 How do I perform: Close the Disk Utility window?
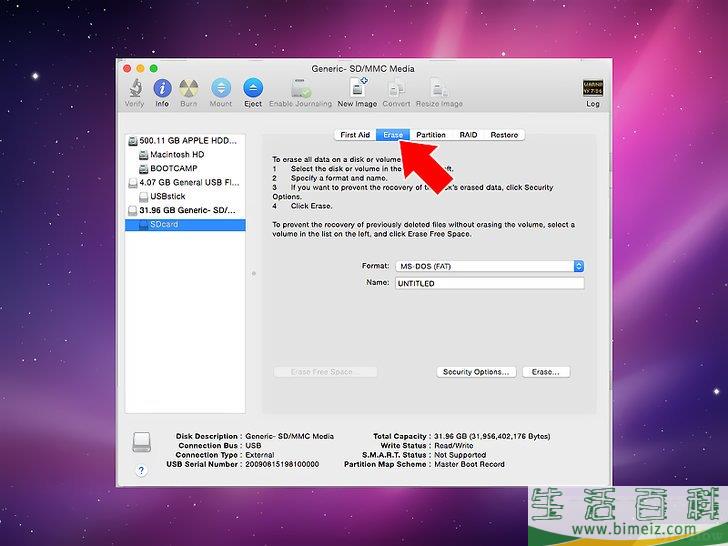coord(127,69)
